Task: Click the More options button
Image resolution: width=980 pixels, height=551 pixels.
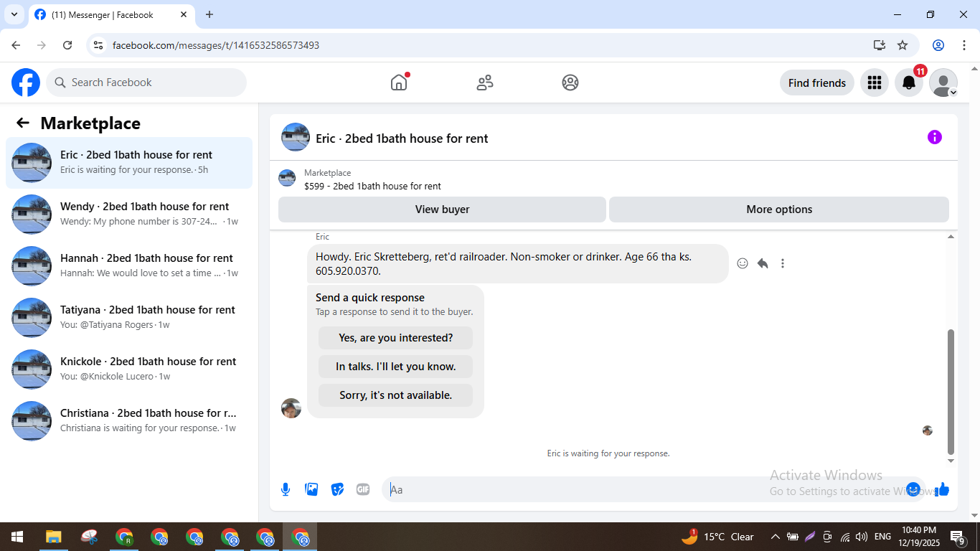Action: pos(779,209)
